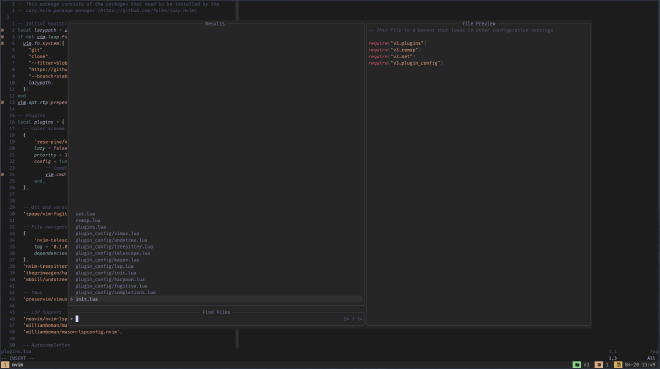Viewport: 660px width, 369px height.
Task: Open plugin_config/completions.lua result
Action: (x=116, y=292)
